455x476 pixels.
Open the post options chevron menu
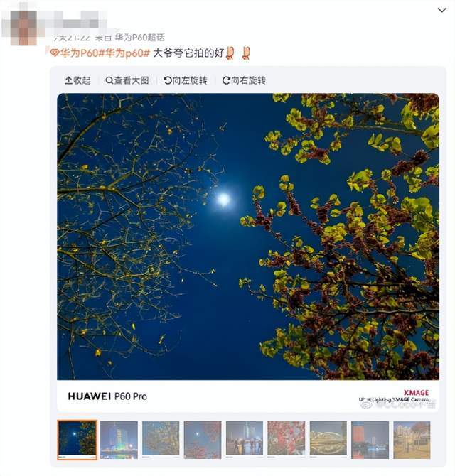[x=441, y=10]
